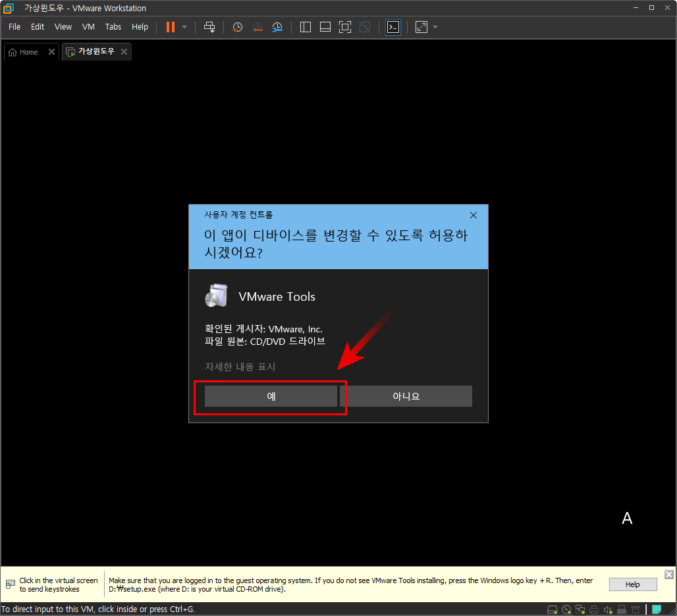Toggle the thumbnail bar icon

325,27
